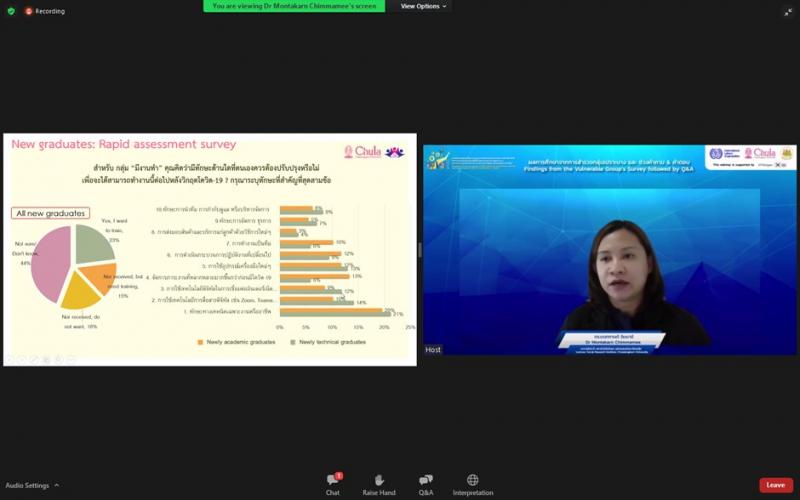Click the shared slide view

coord(210,249)
